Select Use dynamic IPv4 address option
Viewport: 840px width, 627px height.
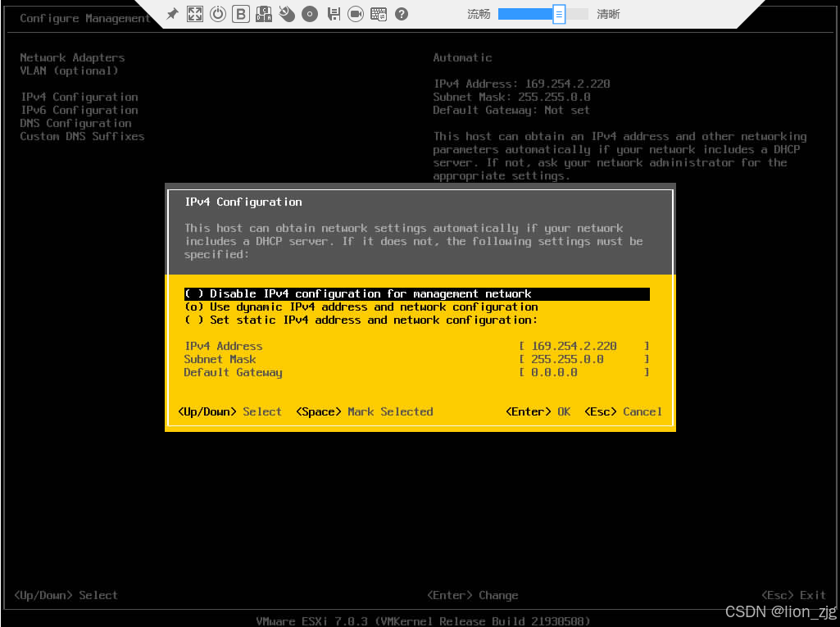point(361,307)
